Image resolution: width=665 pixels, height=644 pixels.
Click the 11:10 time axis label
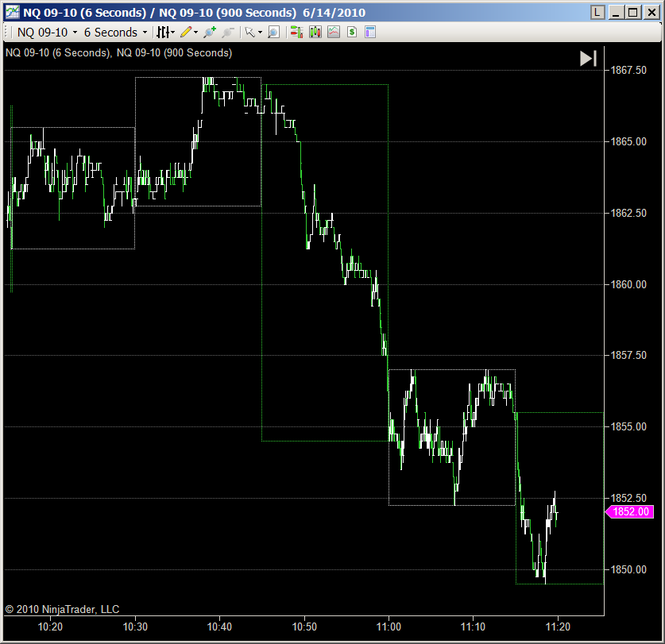pos(473,627)
